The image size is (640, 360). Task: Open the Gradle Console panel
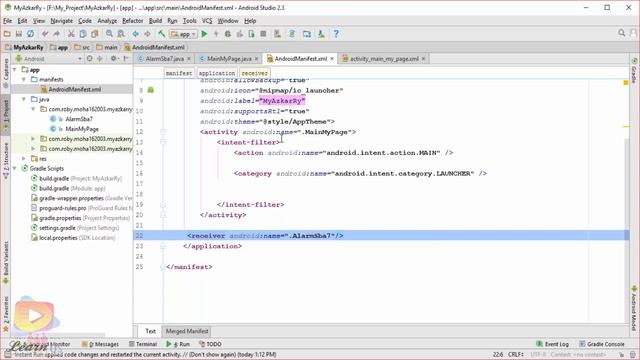(x=602, y=344)
